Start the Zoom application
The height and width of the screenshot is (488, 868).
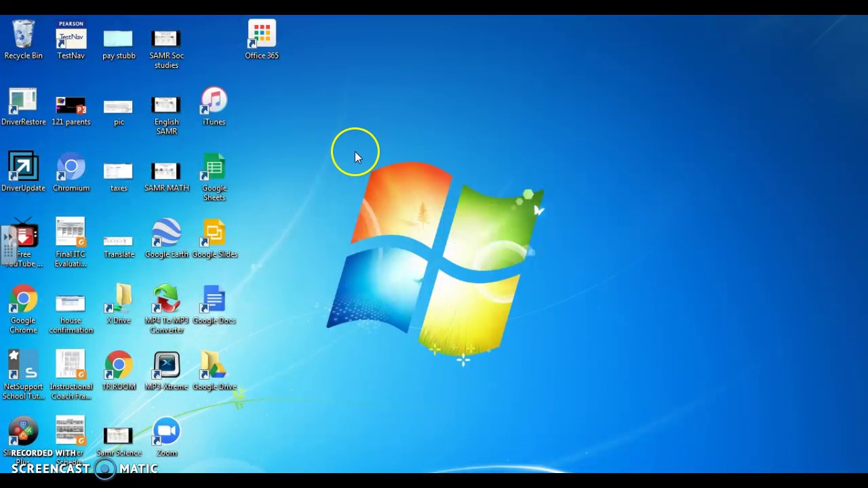[166, 432]
